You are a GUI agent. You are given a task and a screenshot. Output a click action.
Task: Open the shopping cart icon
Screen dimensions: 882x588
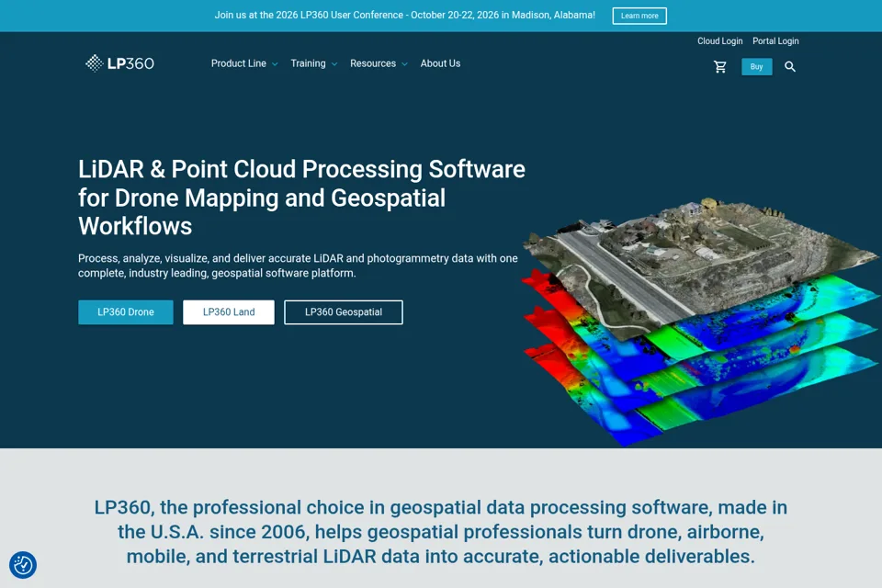coord(720,67)
